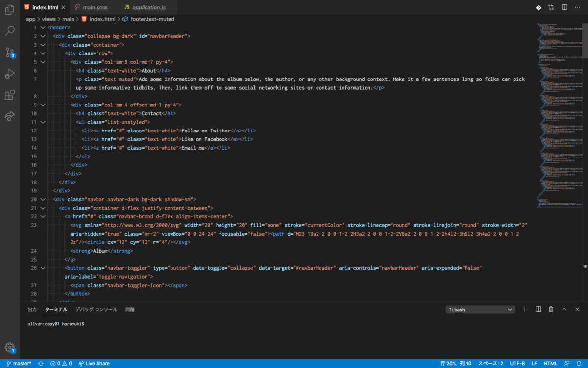
Task: Click the open changes compare icon
Action: tap(551, 7)
